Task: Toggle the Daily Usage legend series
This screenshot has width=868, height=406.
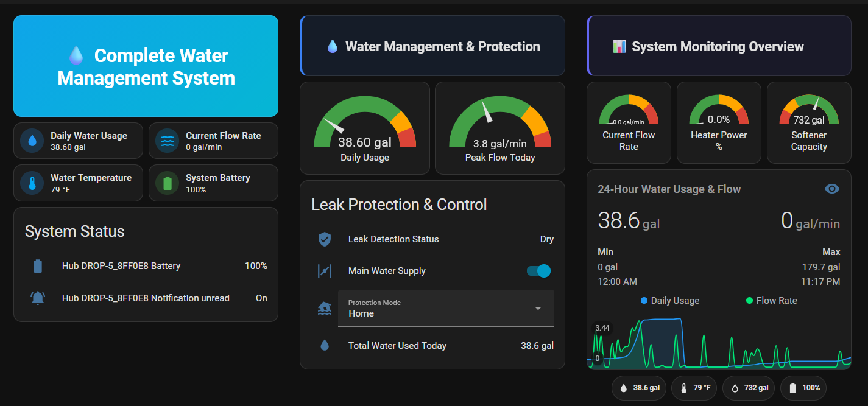Action: click(x=670, y=301)
